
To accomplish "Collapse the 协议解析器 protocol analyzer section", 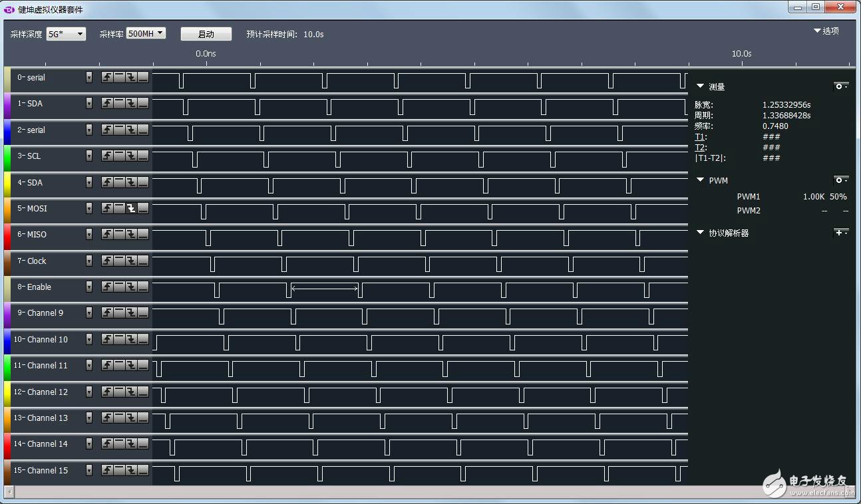I will 700,233.
